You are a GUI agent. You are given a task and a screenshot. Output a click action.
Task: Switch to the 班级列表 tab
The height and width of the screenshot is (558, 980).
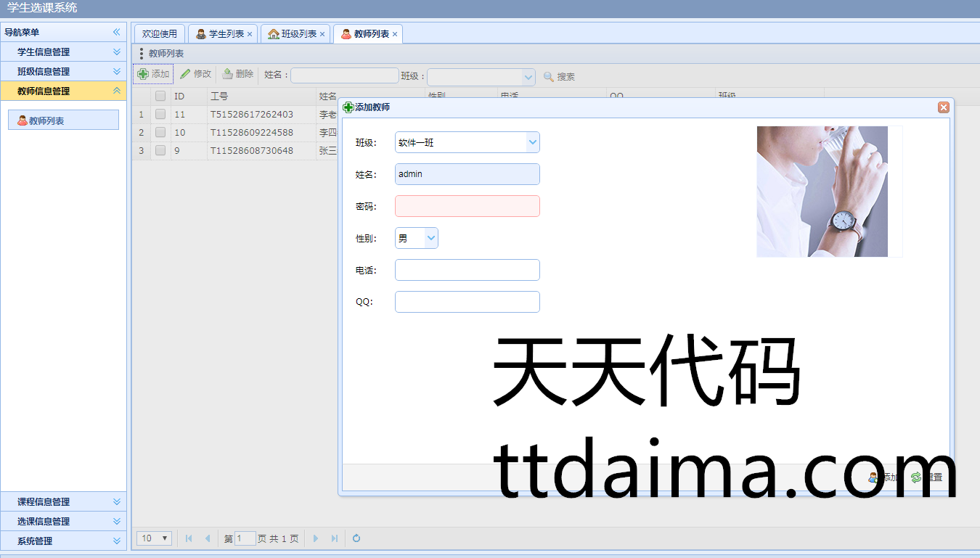pyautogui.click(x=292, y=34)
